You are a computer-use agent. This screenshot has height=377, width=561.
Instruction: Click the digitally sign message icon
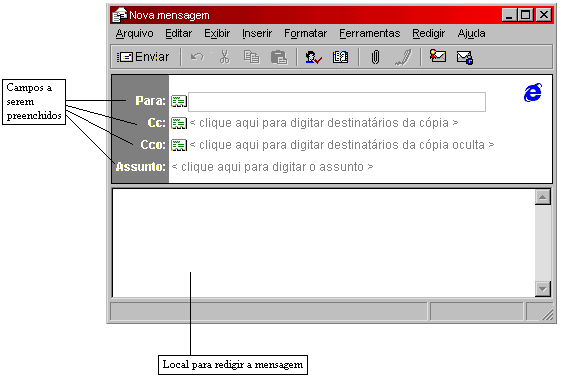pos(438,56)
